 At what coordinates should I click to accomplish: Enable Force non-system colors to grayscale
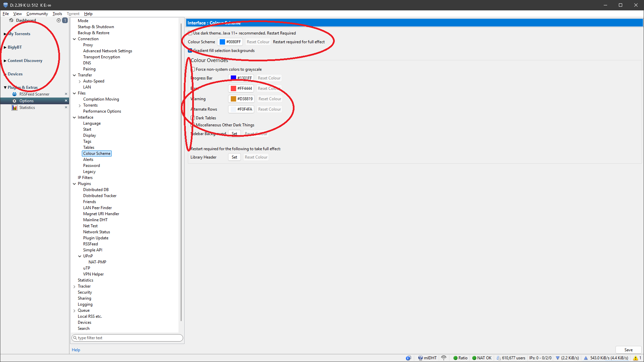(193, 69)
